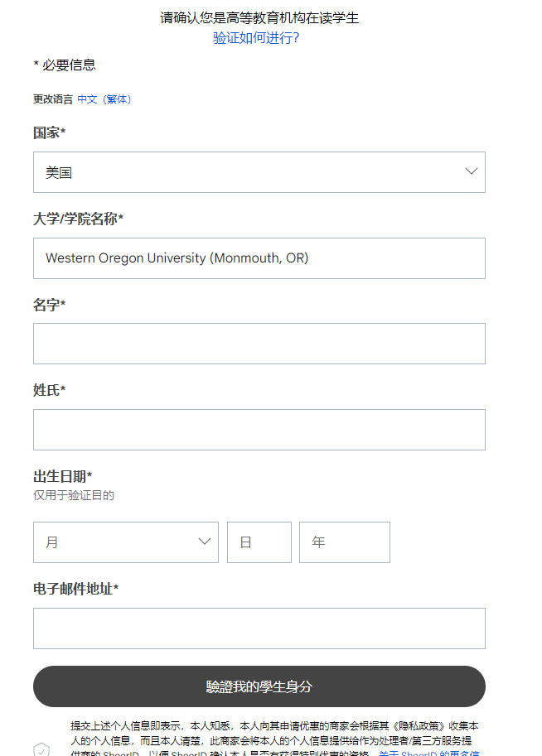Open the birth month 月 dropdown

tap(126, 542)
